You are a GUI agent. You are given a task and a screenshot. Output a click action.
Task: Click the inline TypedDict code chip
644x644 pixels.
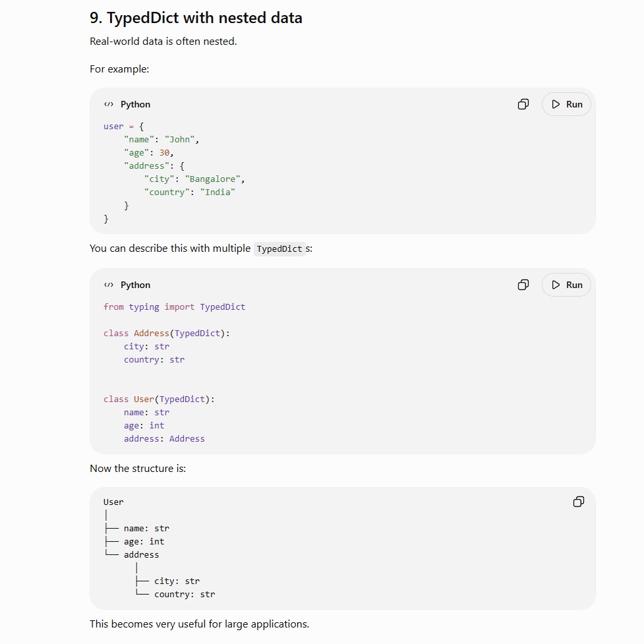point(279,249)
